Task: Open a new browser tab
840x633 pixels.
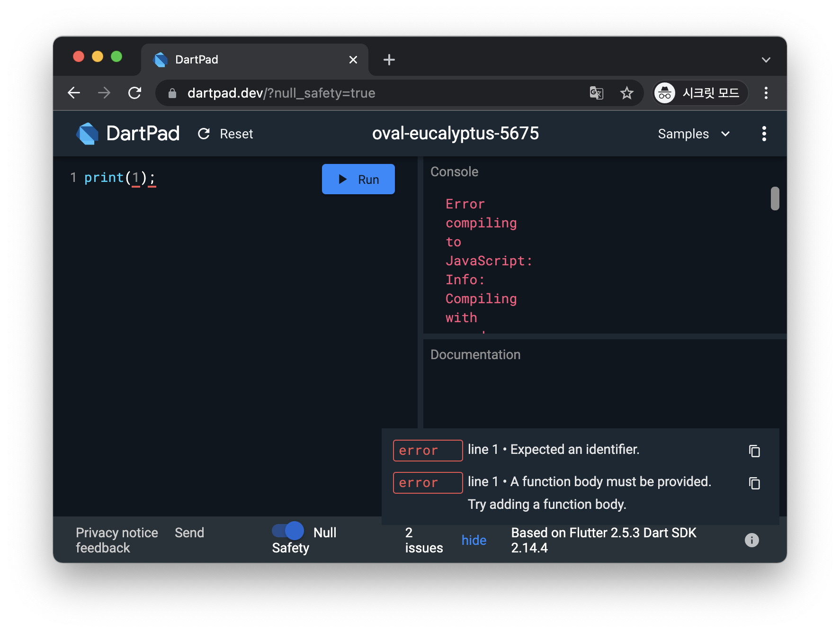Action: (x=389, y=60)
